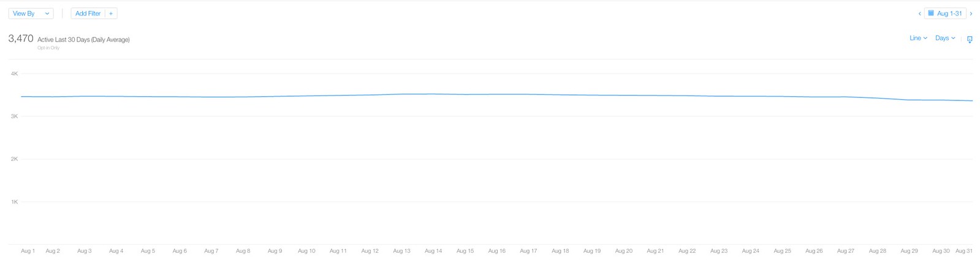
Task: Select the Aug 22 x-axis date label
Action: click(x=687, y=251)
